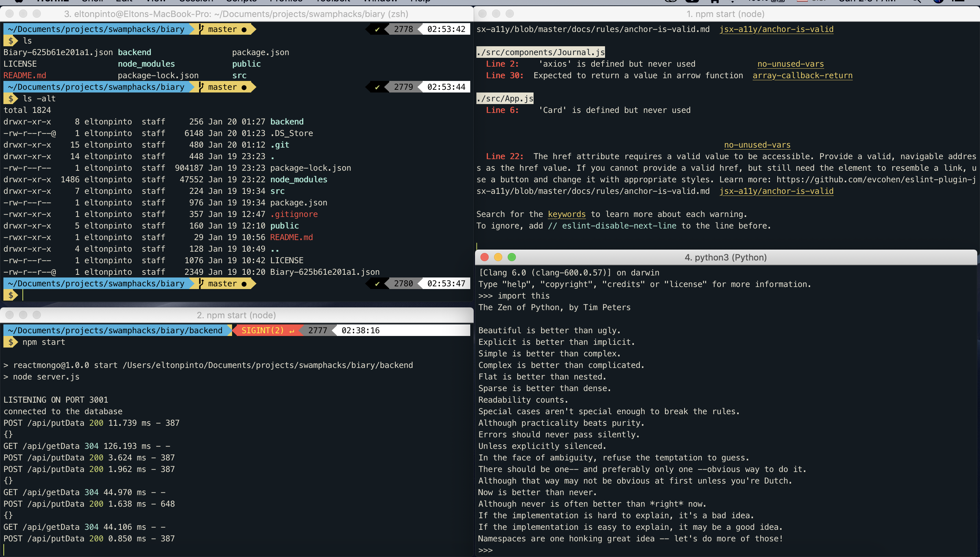Close the zsh biary terminal window
Image resolution: width=980 pixels, height=557 pixels.
pyautogui.click(x=10, y=14)
